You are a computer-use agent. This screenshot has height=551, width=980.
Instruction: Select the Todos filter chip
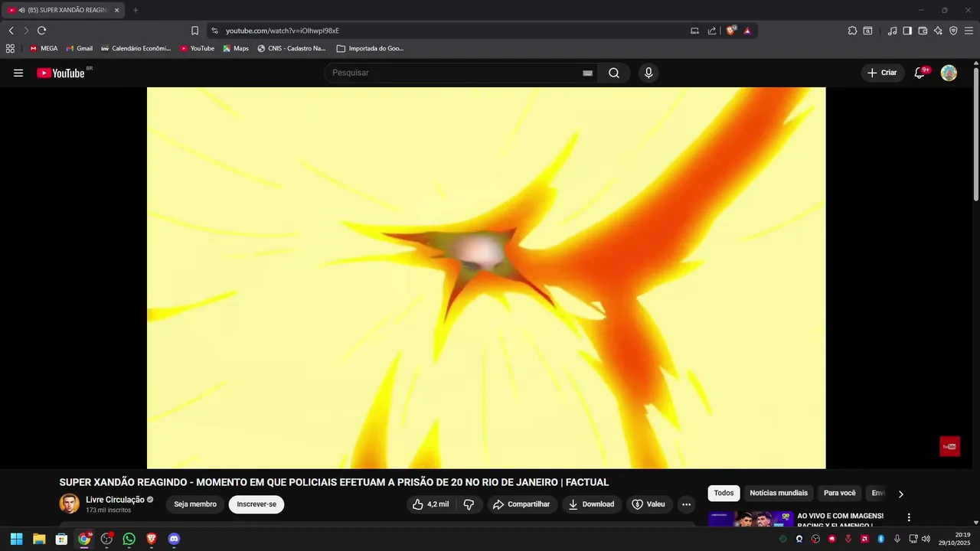tap(724, 494)
